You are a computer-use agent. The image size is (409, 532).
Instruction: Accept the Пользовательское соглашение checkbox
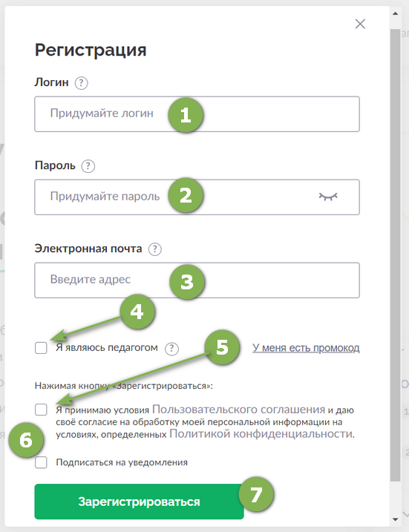tap(41, 410)
